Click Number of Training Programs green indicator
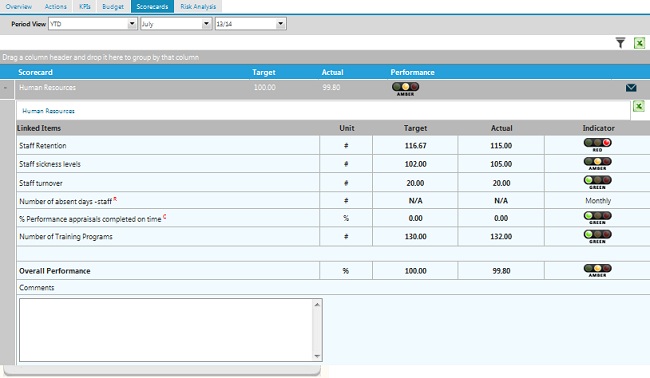The height and width of the screenshot is (378, 650). click(x=597, y=236)
